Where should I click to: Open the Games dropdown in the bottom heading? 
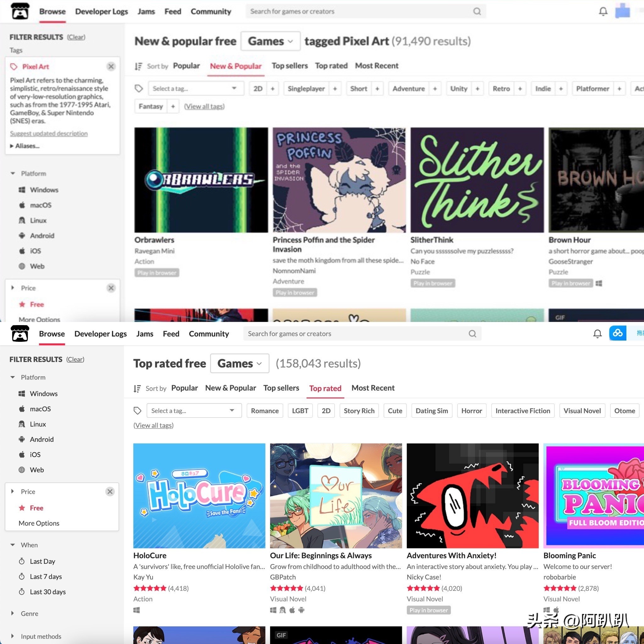click(240, 363)
